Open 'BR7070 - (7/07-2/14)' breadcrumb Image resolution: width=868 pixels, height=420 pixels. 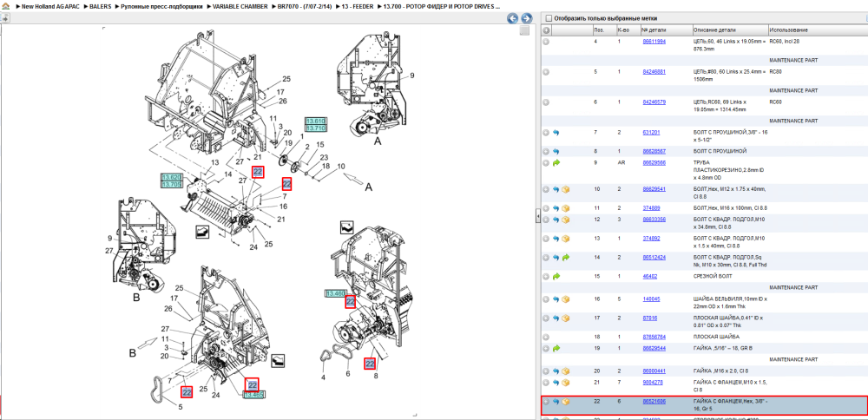(305, 7)
